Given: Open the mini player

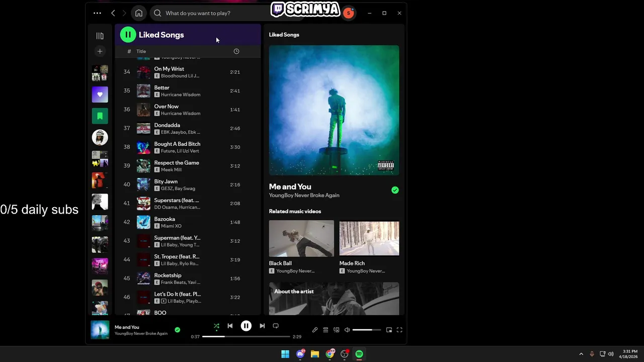Looking at the screenshot, I should (x=389, y=330).
